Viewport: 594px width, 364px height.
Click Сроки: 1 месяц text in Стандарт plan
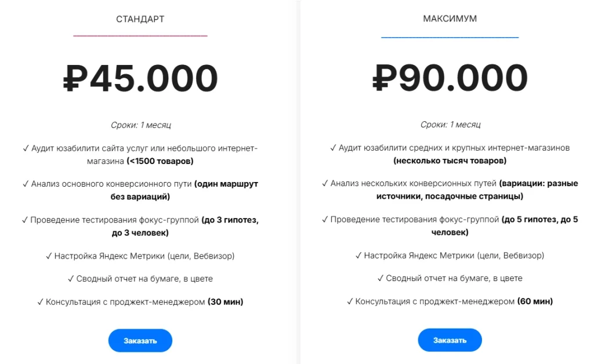tap(140, 125)
